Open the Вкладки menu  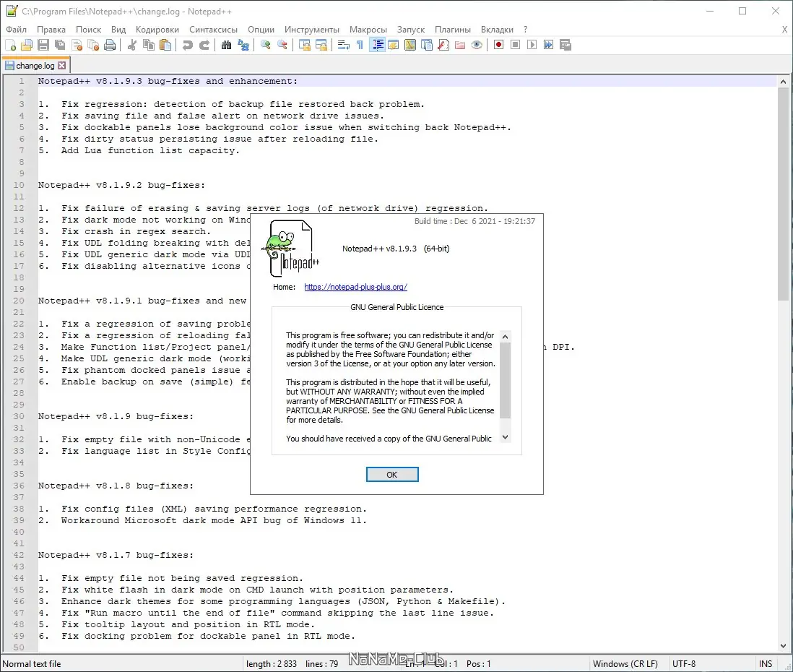point(497,30)
